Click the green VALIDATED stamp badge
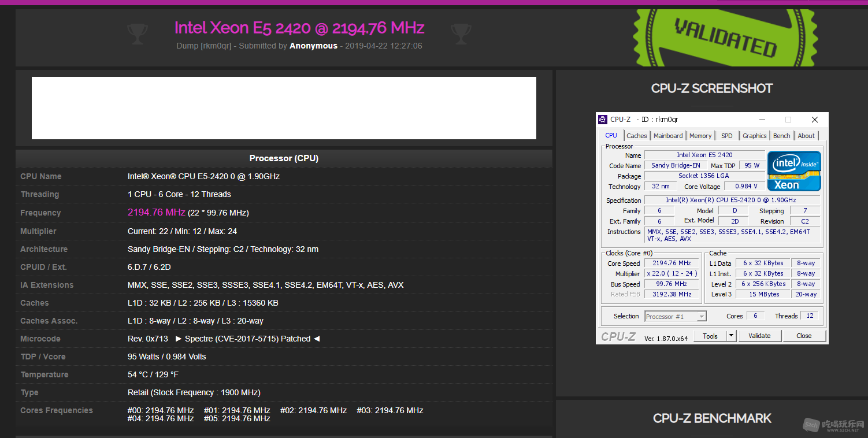 pos(725,38)
